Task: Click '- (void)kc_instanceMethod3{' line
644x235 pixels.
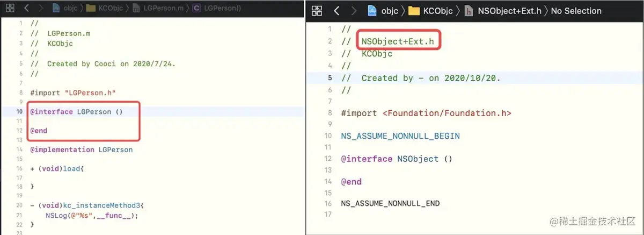Action: pyautogui.click(x=87, y=206)
